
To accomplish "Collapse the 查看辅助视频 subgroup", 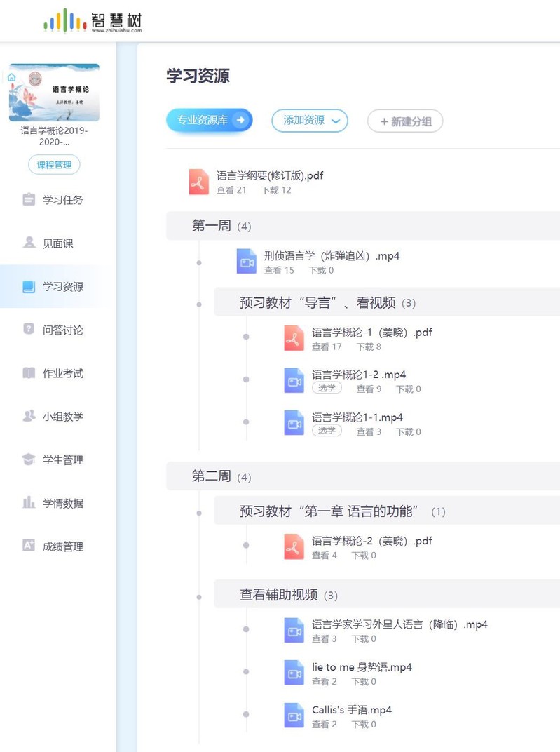I will pos(288,595).
